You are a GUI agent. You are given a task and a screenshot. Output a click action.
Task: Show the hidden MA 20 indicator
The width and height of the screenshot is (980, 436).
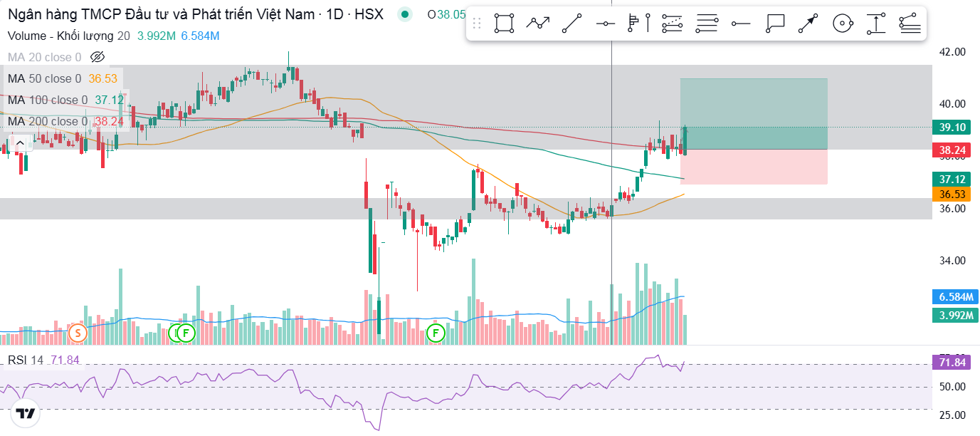[x=98, y=57]
